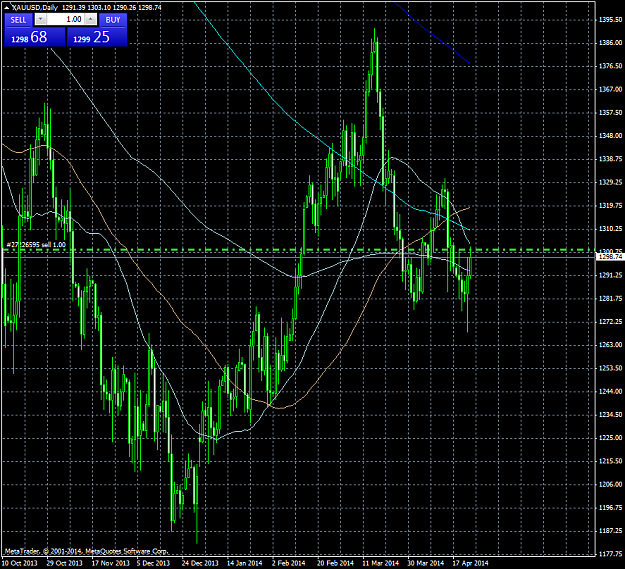Click the 1329.25 price scale label

tap(611, 182)
